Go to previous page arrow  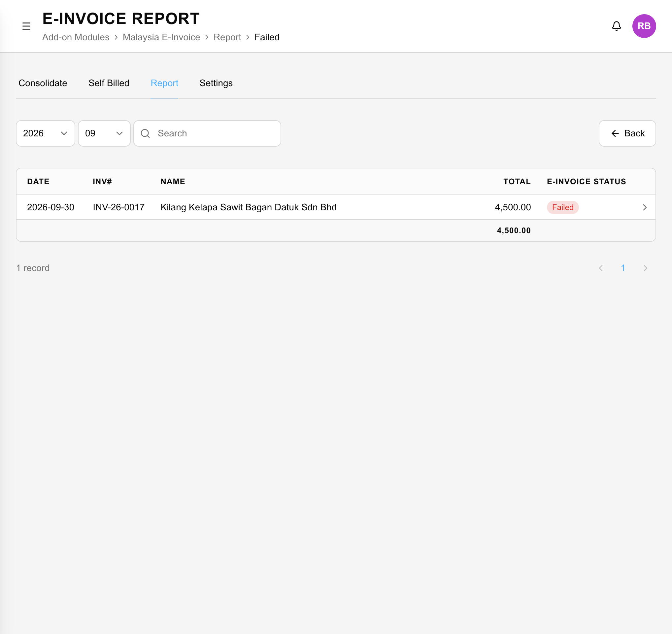point(601,268)
